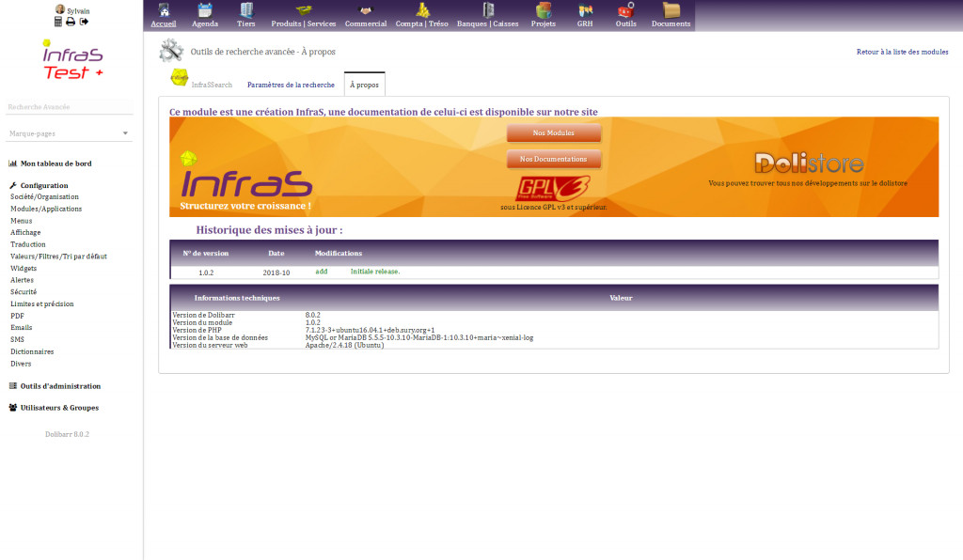963x560 pixels.
Task: Click the Dolibarr 8.0.2 version text
Action: pyautogui.click(x=67, y=434)
